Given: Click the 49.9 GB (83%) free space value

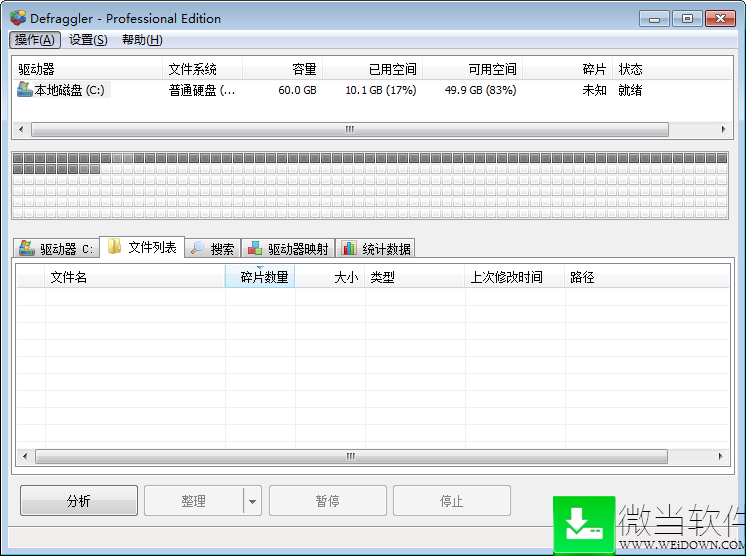Looking at the screenshot, I should tap(481, 90).
